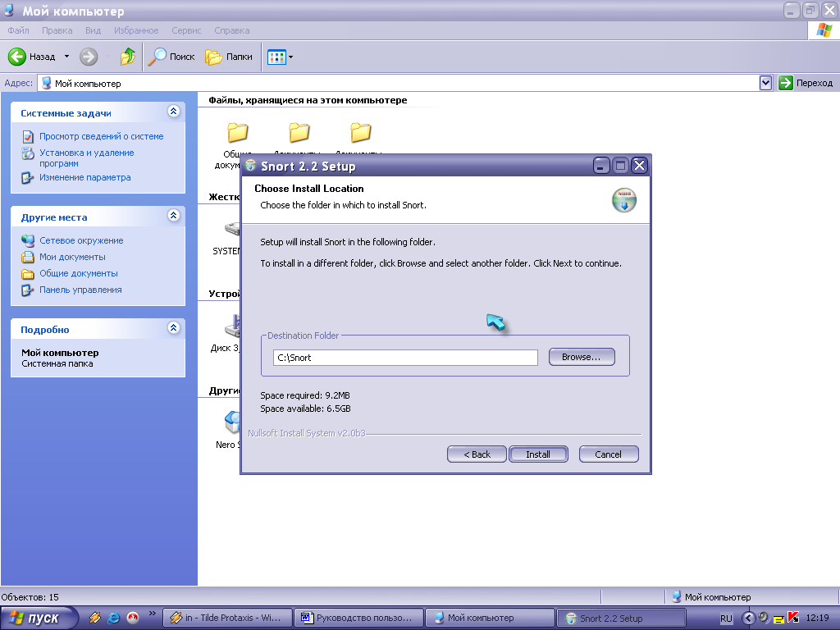Screen dimensions: 840x630
Task: Open the Вид menu
Action: coord(94,30)
